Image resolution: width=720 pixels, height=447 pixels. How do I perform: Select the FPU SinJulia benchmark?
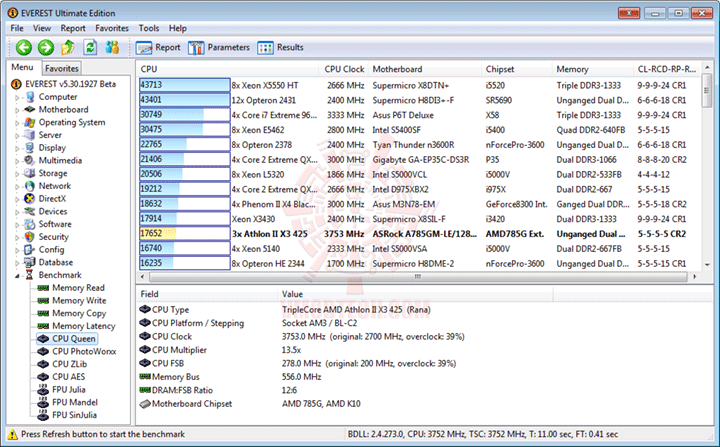tap(74, 415)
